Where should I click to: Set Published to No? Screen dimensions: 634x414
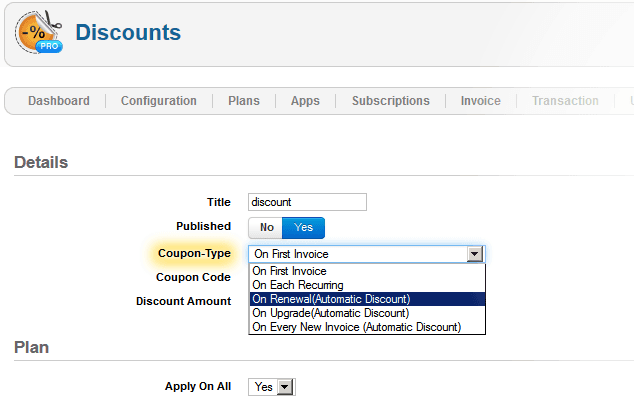tap(266, 228)
